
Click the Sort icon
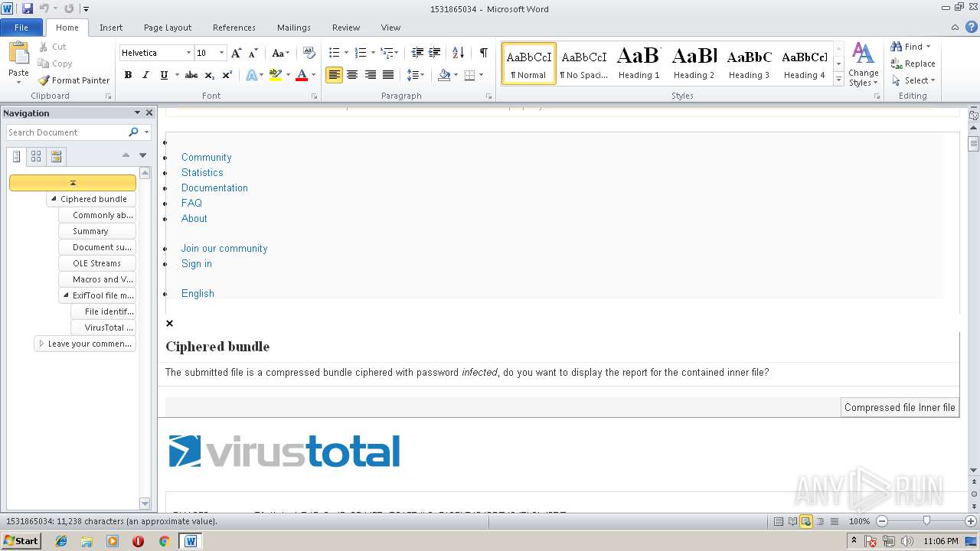pyautogui.click(x=459, y=53)
